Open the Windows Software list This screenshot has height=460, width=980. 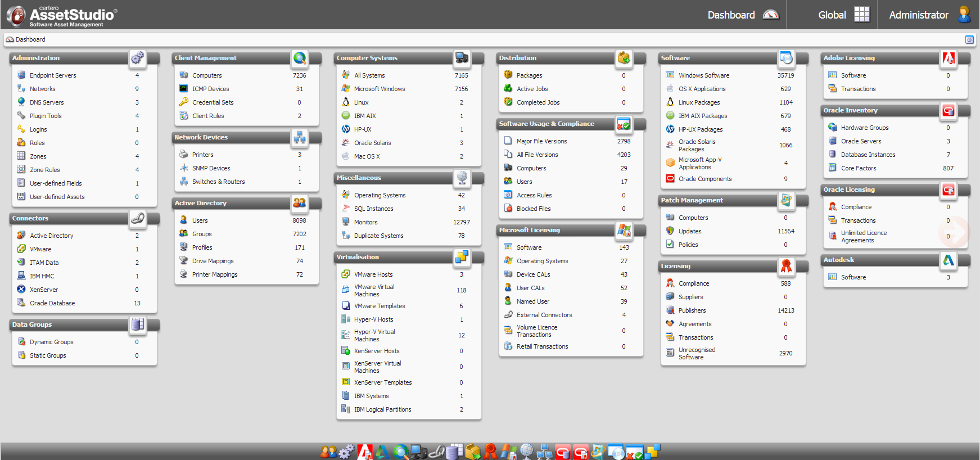(703, 75)
